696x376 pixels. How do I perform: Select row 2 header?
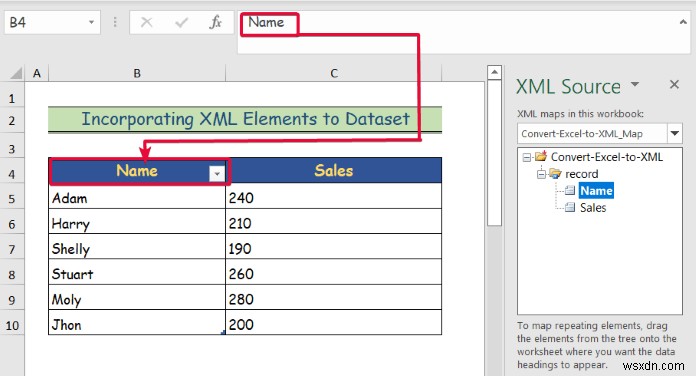[12, 120]
